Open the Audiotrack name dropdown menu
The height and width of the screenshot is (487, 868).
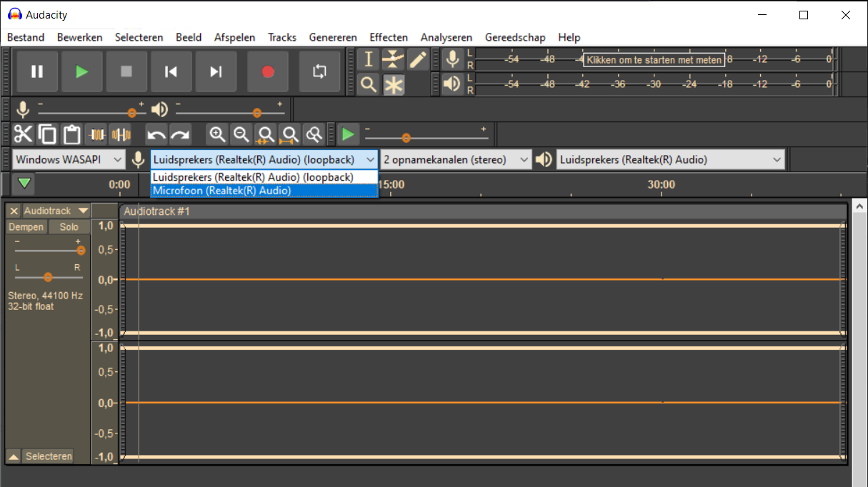point(56,211)
